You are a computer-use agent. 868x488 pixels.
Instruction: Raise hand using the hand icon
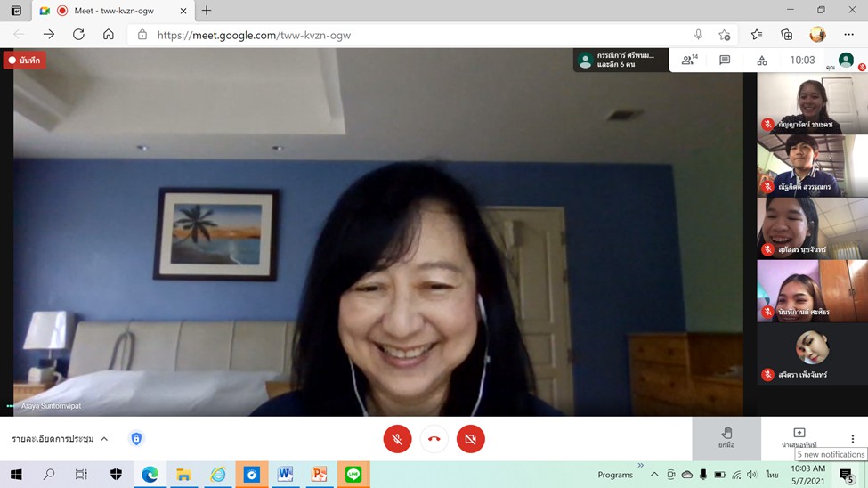point(726,437)
